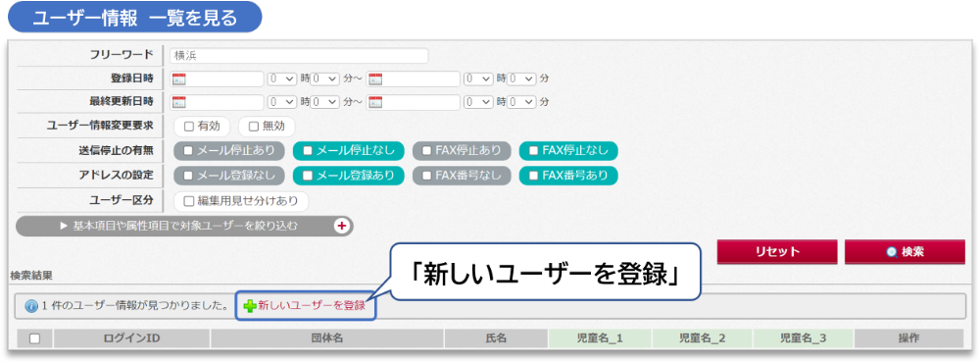Click the 児童名_2 column header
980x363 pixels.
pos(703,338)
